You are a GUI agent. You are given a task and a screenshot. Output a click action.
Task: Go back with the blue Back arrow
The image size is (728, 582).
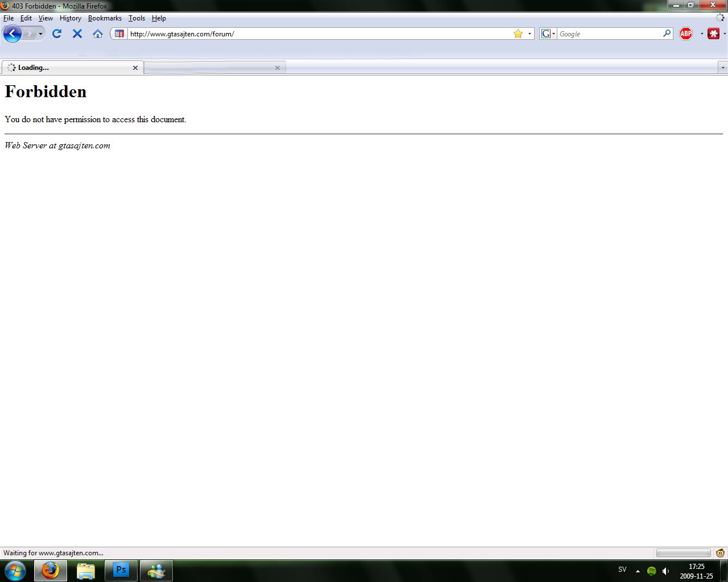pos(12,34)
